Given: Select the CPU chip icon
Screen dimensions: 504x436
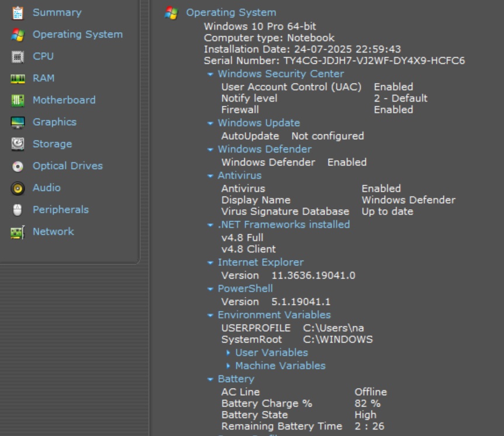Looking at the screenshot, I should coord(18,57).
